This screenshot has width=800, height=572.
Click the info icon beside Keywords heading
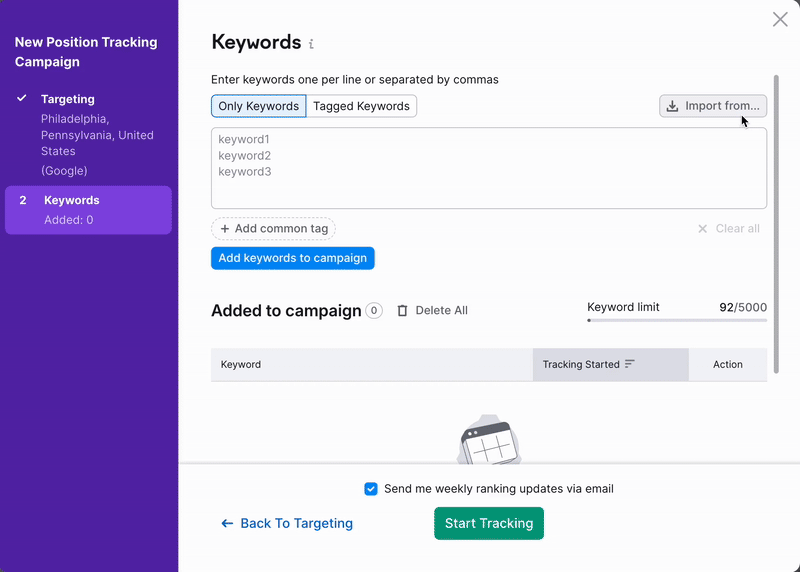(311, 44)
